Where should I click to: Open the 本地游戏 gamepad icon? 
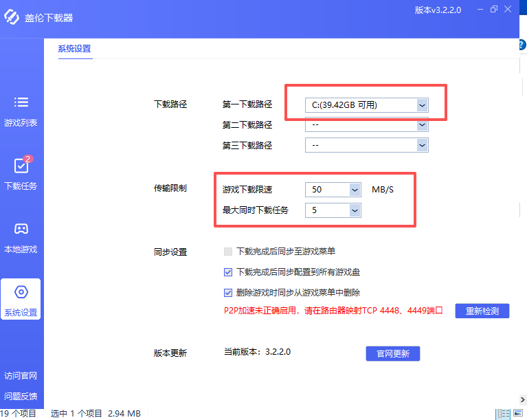21,229
